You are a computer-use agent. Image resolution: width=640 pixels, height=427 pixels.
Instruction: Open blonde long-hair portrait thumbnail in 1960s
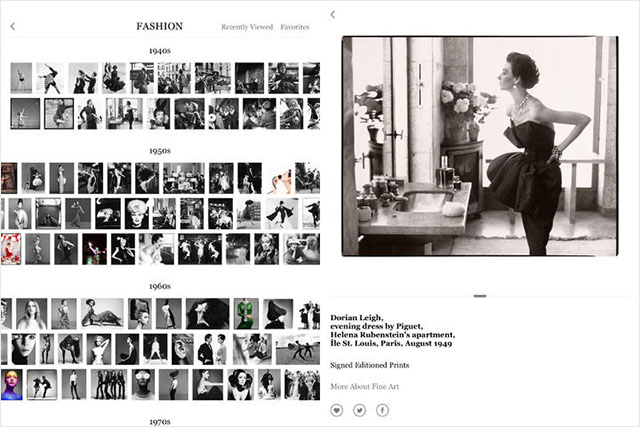(x=31, y=314)
